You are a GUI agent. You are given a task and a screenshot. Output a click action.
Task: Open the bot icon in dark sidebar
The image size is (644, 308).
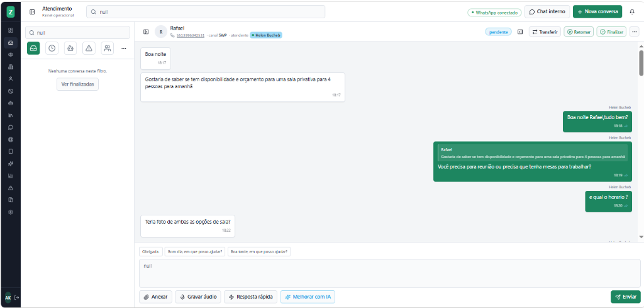click(x=11, y=103)
